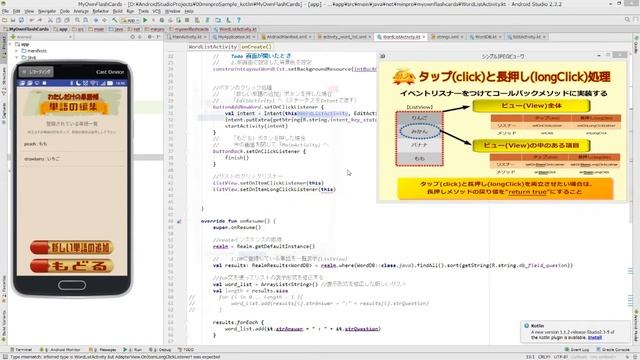Click project panel settings gear icon
640x360 pixels.
150,37
